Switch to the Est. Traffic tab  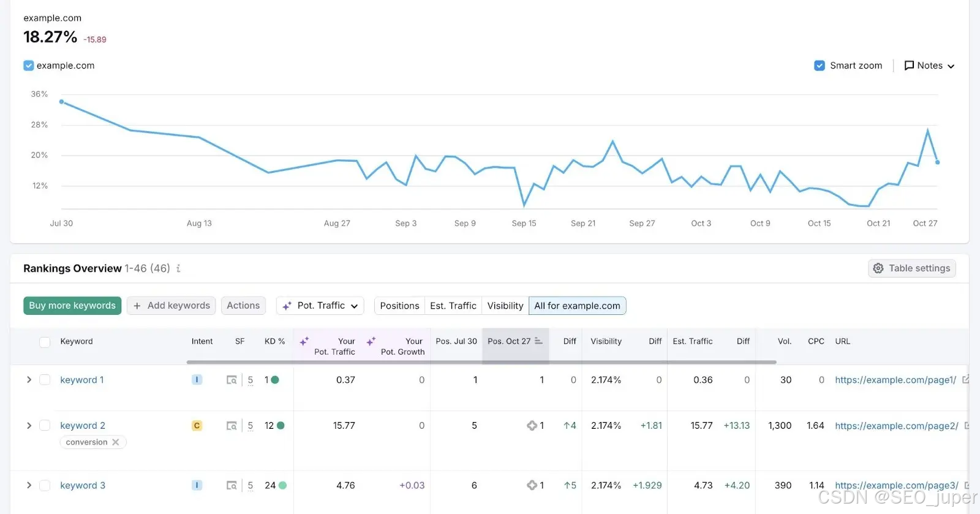tap(453, 306)
